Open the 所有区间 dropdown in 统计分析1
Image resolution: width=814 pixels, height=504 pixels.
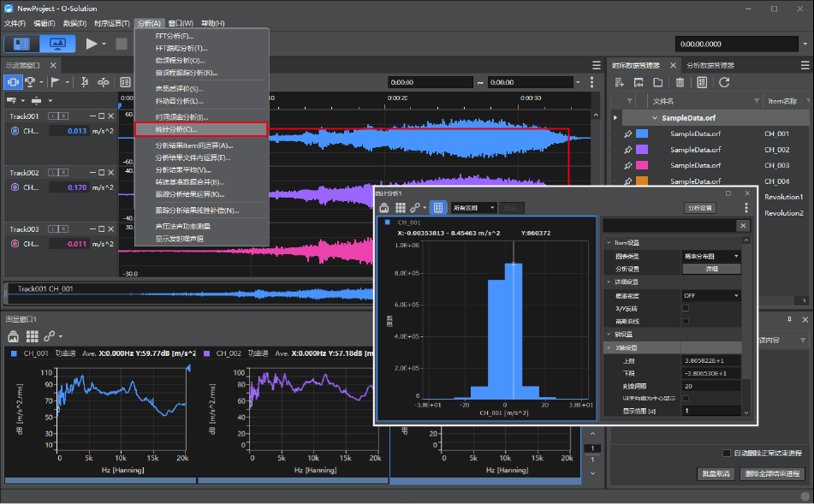click(x=473, y=208)
